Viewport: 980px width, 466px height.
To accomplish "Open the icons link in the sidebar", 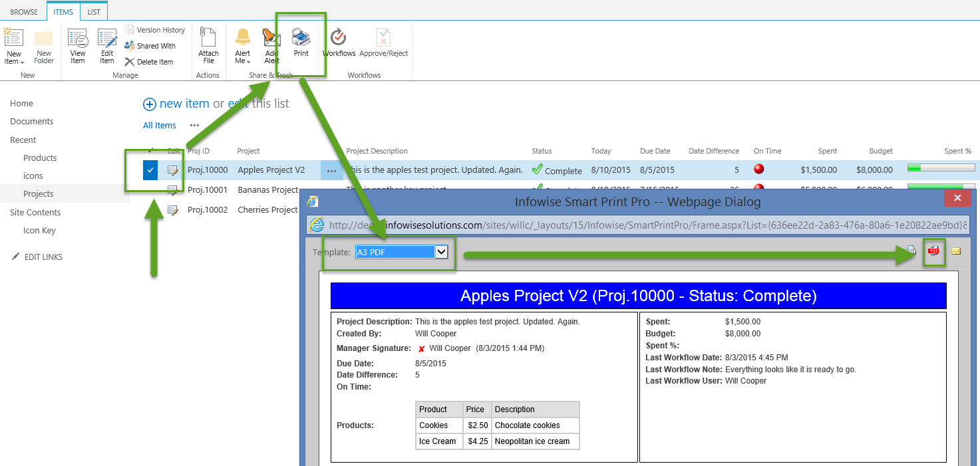I will pyautogui.click(x=33, y=176).
